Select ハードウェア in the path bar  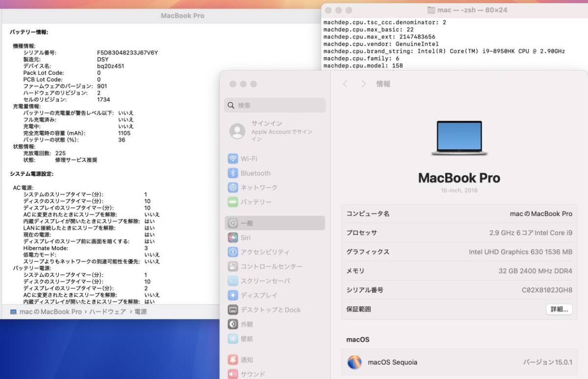(107, 311)
